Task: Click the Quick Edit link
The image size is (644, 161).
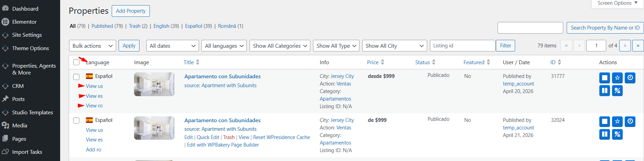Action: click(x=208, y=137)
